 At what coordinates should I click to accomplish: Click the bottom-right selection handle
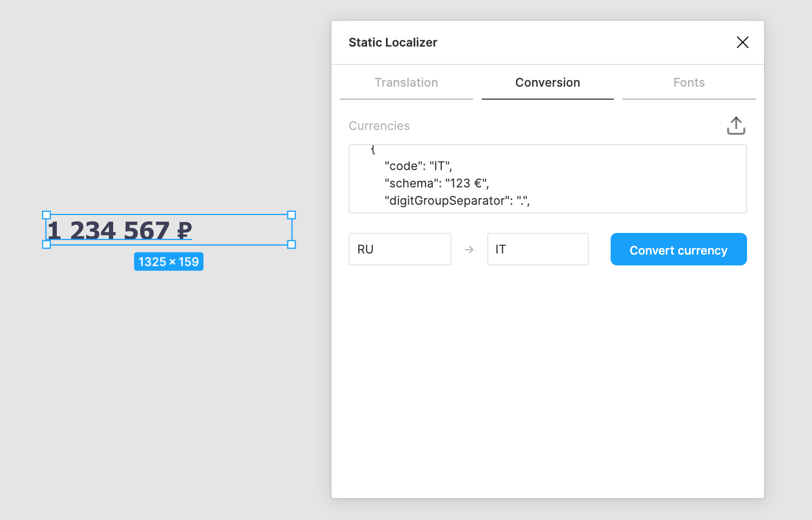(291, 245)
